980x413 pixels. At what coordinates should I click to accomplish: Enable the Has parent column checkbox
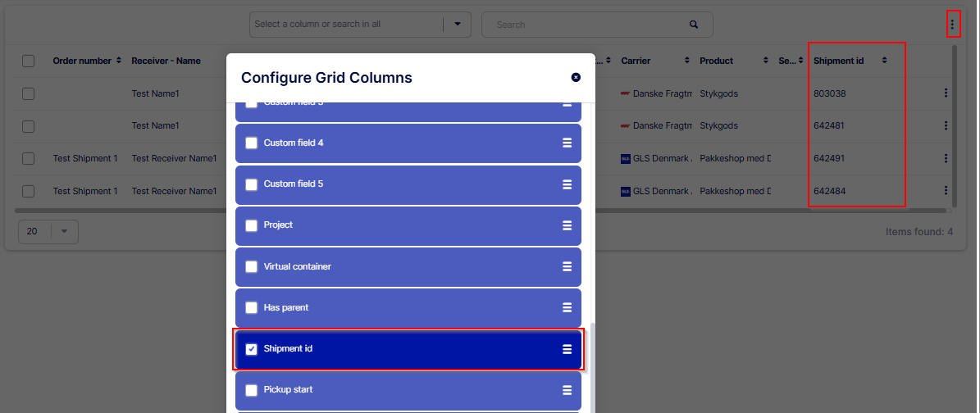pyautogui.click(x=252, y=308)
